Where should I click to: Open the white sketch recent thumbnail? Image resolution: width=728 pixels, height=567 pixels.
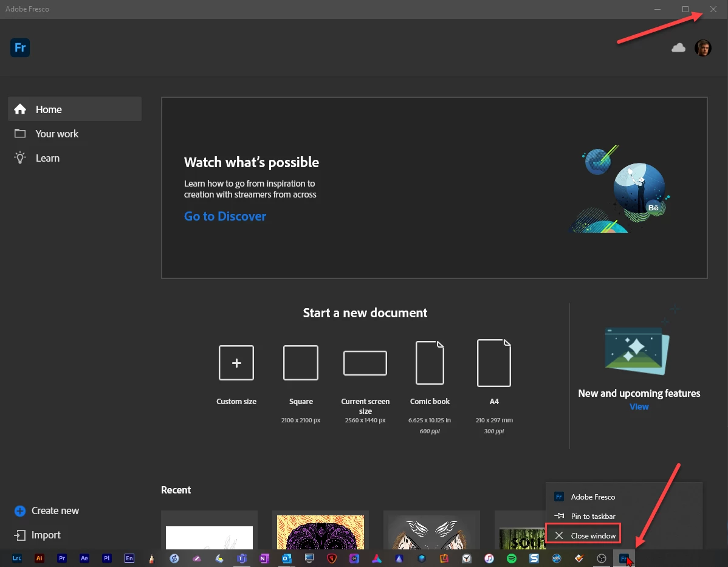pos(210,530)
